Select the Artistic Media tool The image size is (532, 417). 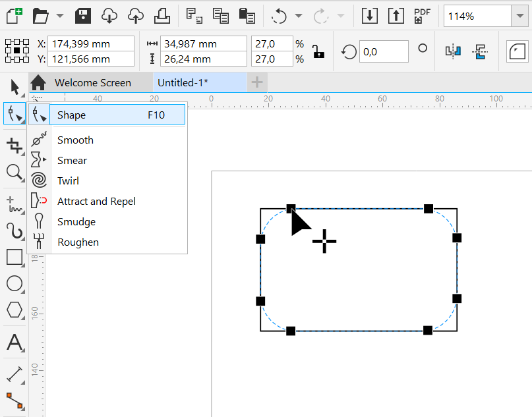pos(15,231)
